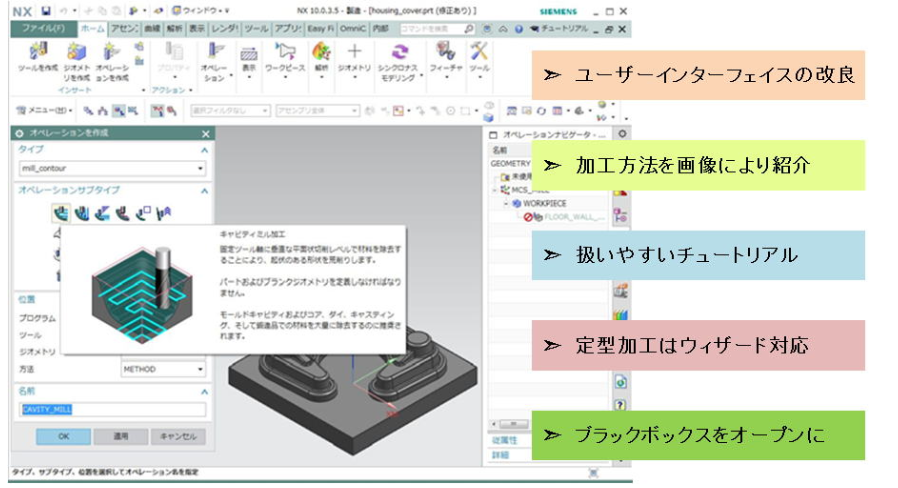Select the fifth operation subtype icon

point(143,214)
